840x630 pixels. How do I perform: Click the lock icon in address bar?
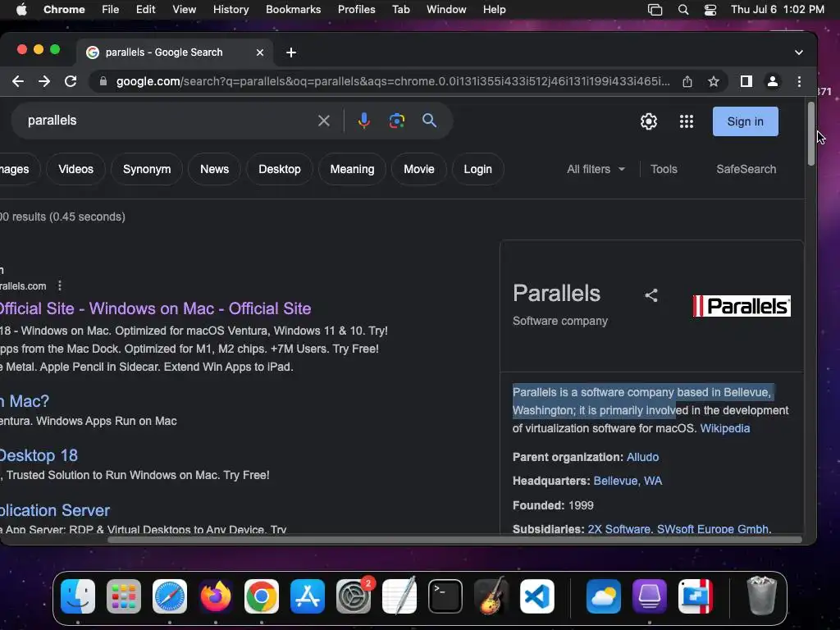(x=103, y=81)
